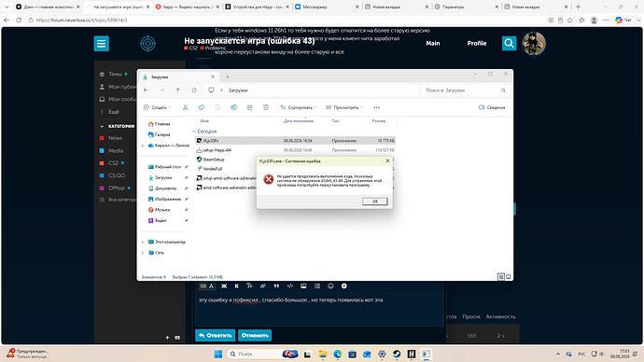Click the plus icon in forum editor toolbar
Image resolution: width=644 pixels, height=362 pixels.
click(344, 286)
